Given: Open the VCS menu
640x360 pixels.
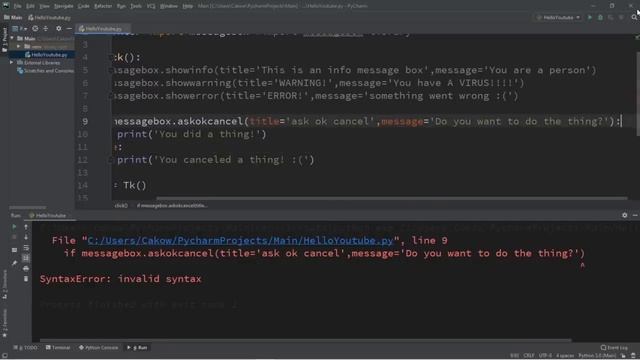Looking at the screenshot, I should (151, 6).
